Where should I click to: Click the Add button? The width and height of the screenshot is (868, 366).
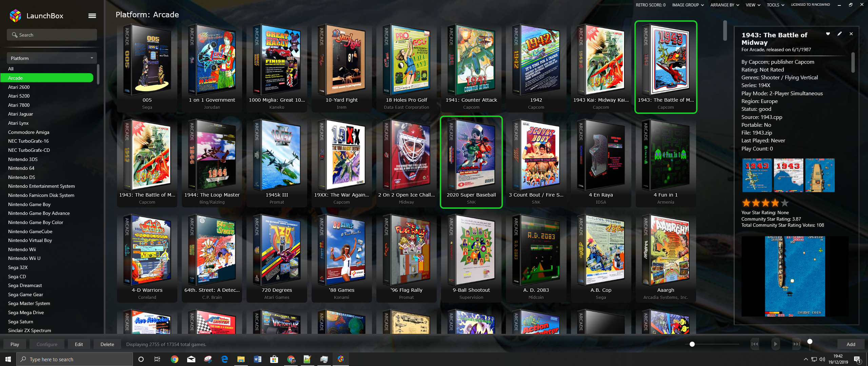click(851, 344)
